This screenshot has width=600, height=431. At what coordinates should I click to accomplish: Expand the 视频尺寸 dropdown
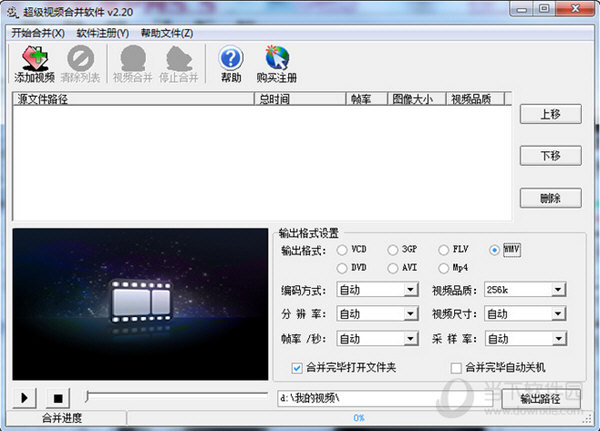[x=558, y=314]
